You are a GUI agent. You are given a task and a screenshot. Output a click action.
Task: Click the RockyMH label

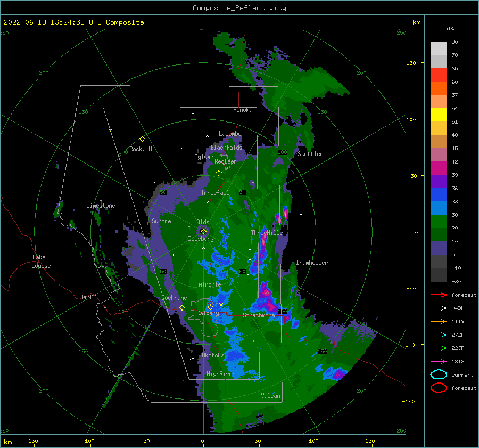(141, 149)
